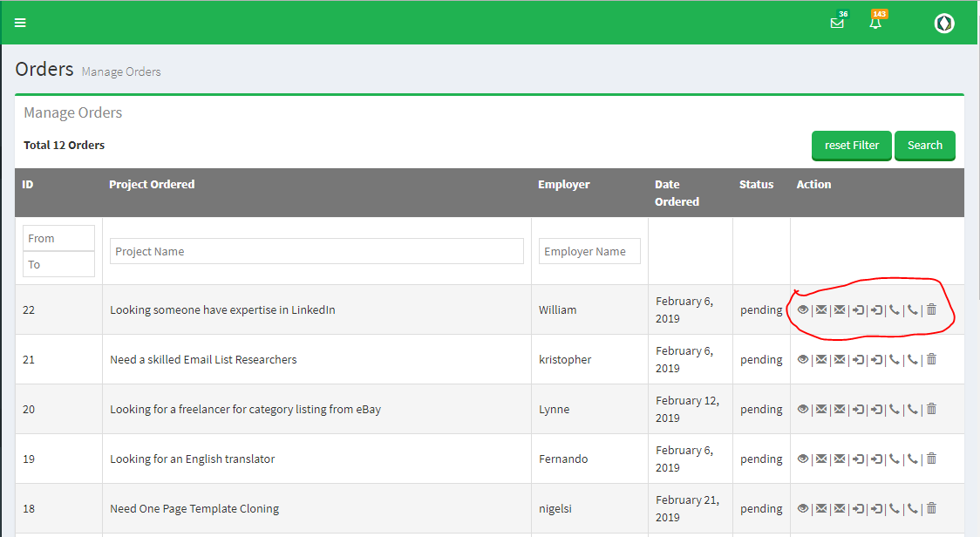980x537 pixels.
Task: Click the Project Ordered column header
Action: [x=152, y=184]
